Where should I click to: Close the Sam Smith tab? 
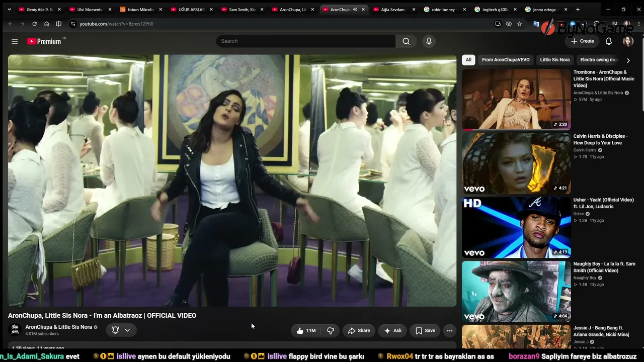click(x=262, y=10)
